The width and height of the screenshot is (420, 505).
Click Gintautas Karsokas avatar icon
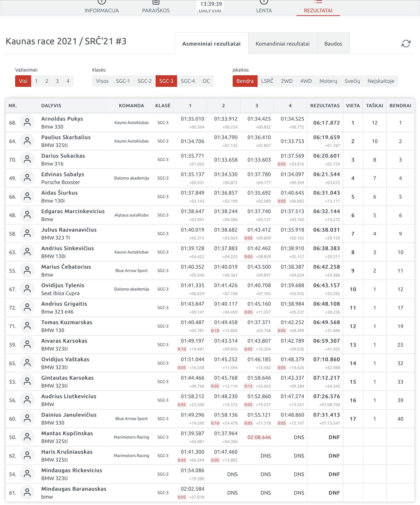point(27,382)
